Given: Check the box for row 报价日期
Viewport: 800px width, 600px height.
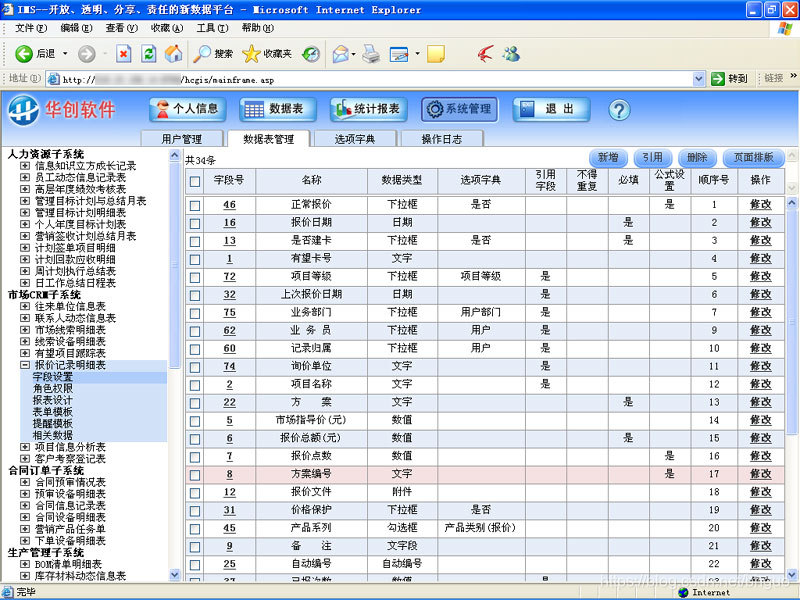Looking at the screenshot, I should 195,223.
